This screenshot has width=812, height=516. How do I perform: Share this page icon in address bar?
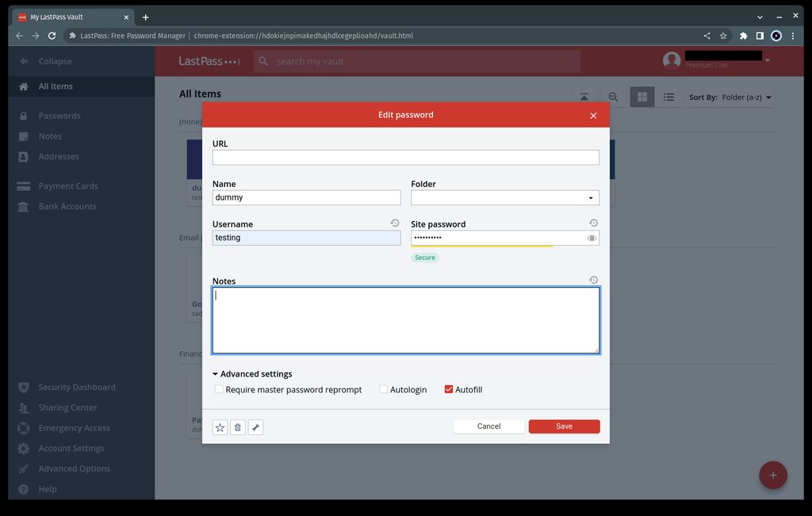click(707, 36)
